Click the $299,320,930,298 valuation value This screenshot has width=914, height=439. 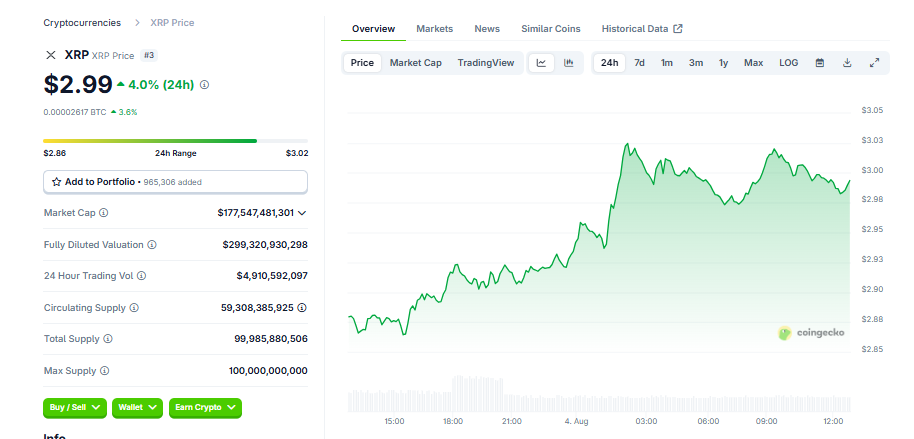[265, 245]
